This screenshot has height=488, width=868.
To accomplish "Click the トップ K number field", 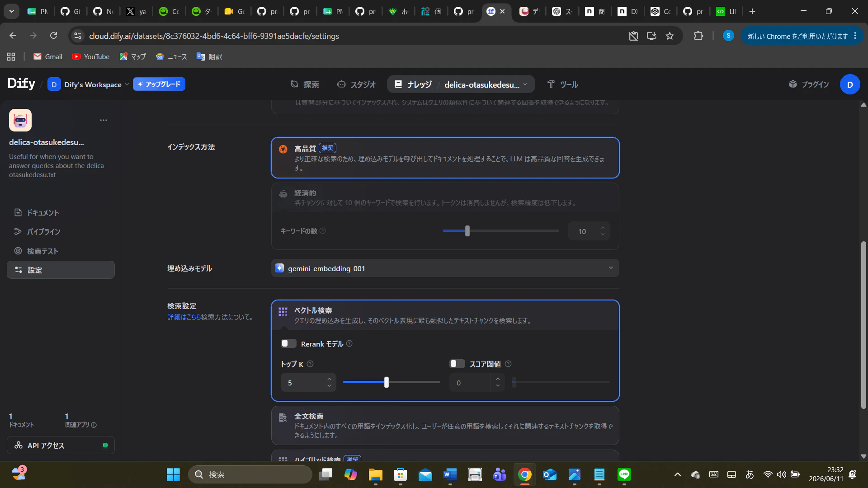I will tap(302, 383).
